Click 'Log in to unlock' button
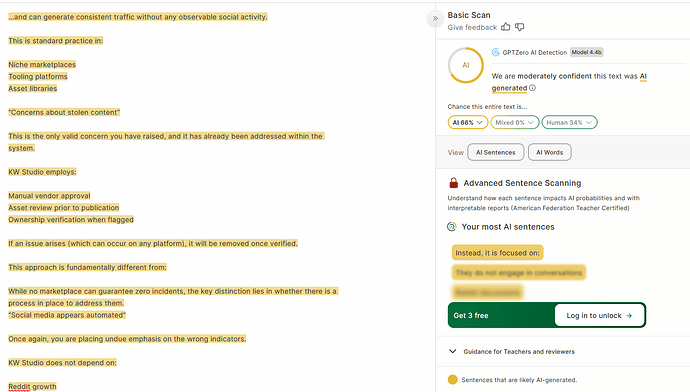This screenshot has height=392, width=690. pos(599,315)
